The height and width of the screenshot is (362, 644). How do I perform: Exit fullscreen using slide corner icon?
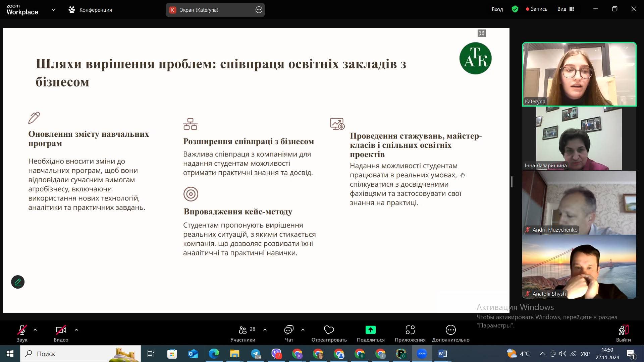pos(482,33)
